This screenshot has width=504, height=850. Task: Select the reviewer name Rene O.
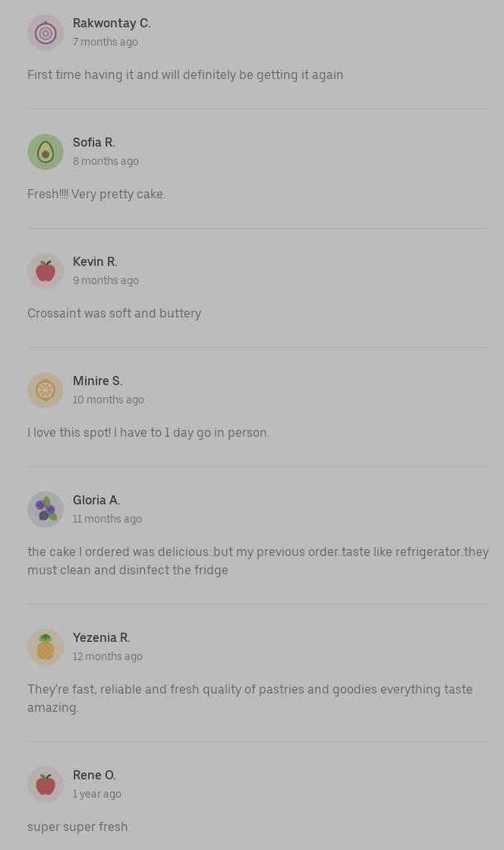94,776
